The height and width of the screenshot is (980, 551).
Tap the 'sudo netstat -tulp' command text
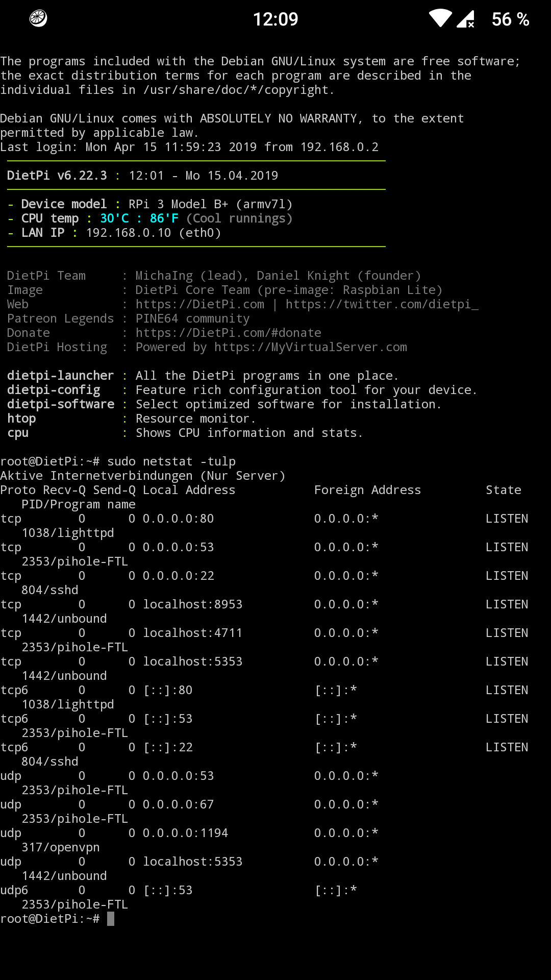pos(171,461)
